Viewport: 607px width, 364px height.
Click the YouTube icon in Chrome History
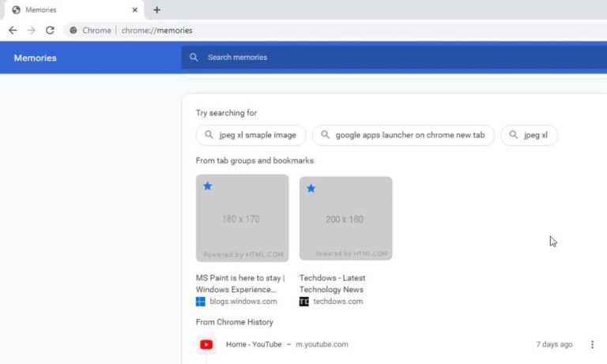tap(206, 344)
